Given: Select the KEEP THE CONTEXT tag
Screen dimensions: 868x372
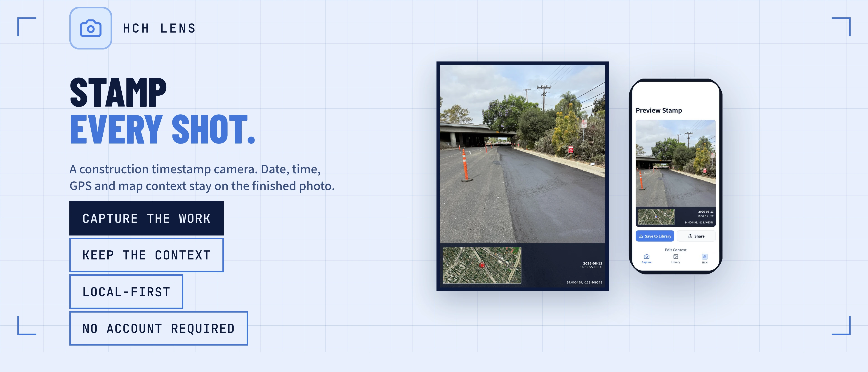Looking at the screenshot, I should (146, 255).
